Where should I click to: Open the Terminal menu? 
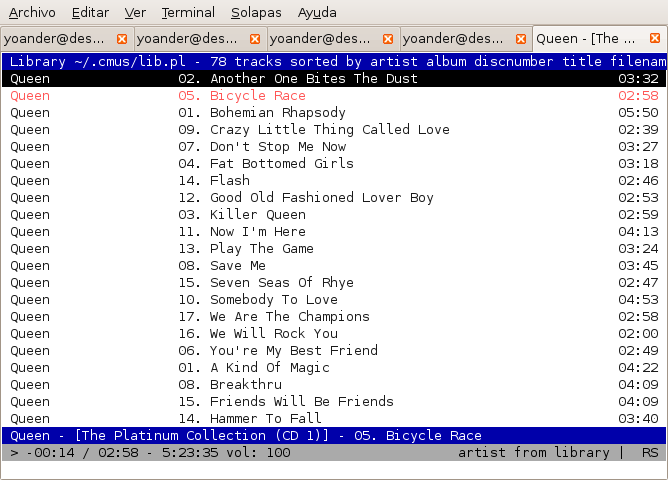[x=188, y=13]
